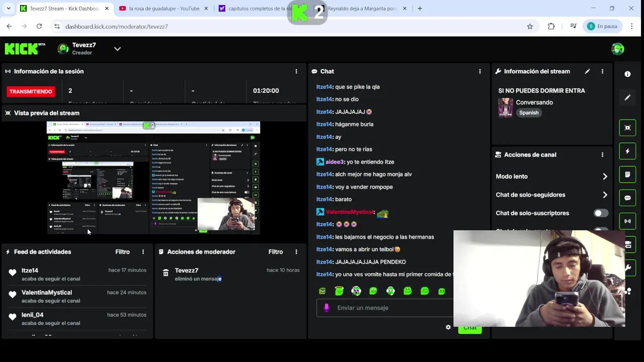Open the browser extensions puzzle icon
Screen dimensions: 644x362
551,26
